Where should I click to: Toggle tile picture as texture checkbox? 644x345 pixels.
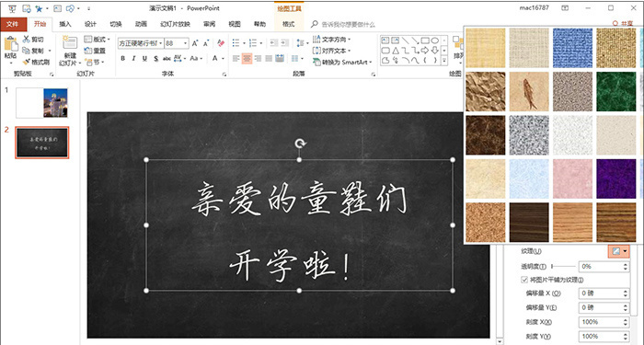click(524, 280)
